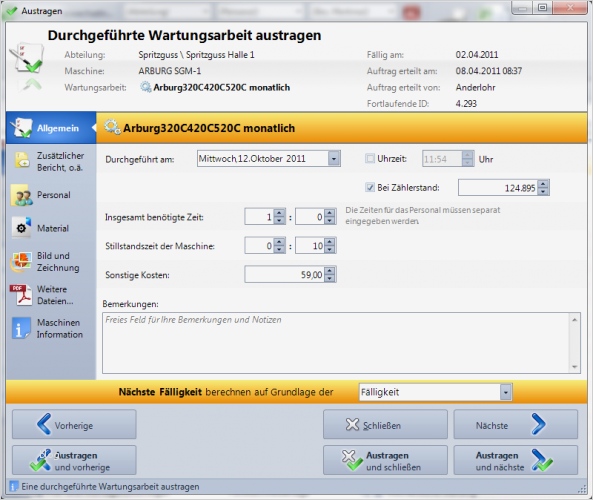Expand the Nächste Fälligkeit basis dropdown
The width and height of the screenshot is (593, 500).
(x=505, y=392)
